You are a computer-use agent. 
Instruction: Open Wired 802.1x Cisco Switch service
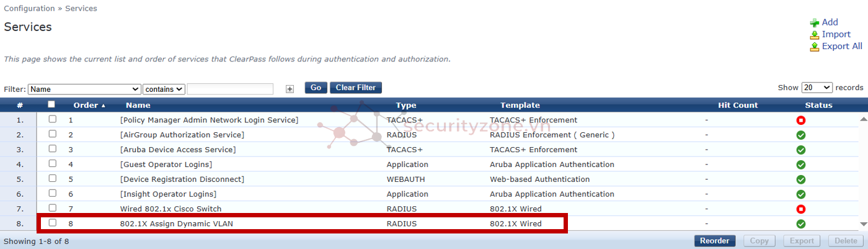(x=170, y=209)
